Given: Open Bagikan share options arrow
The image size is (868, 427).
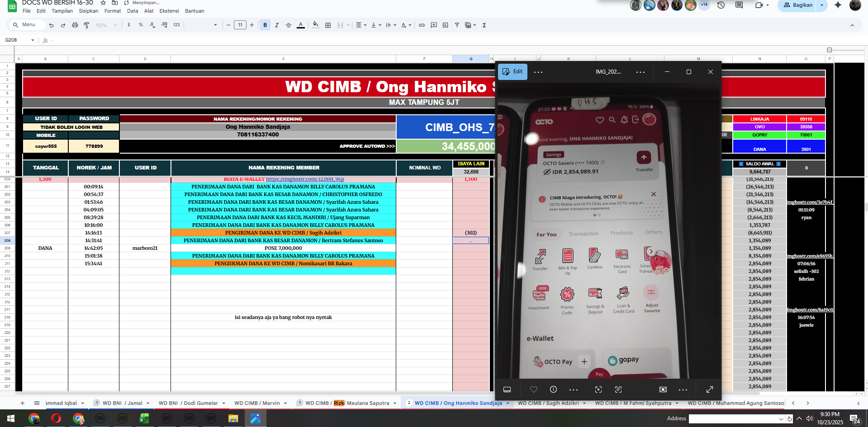Looking at the screenshot, I should pyautogui.click(x=822, y=5).
